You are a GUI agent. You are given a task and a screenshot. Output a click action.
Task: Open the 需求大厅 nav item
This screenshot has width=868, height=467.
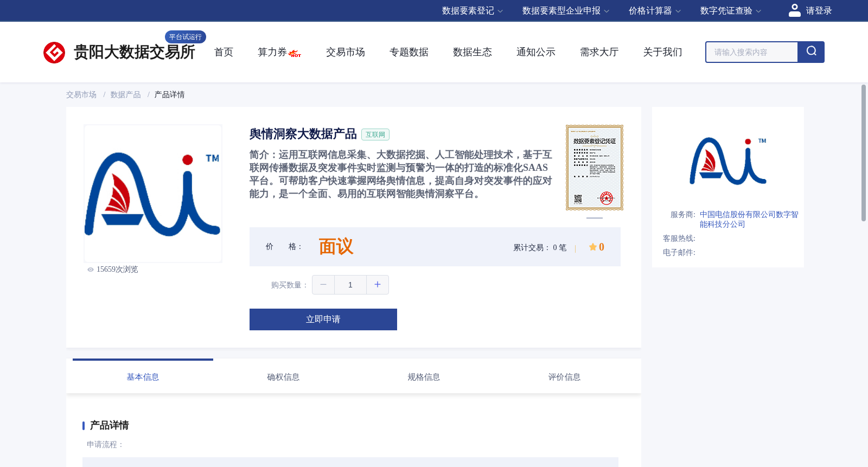pos(599,52)
